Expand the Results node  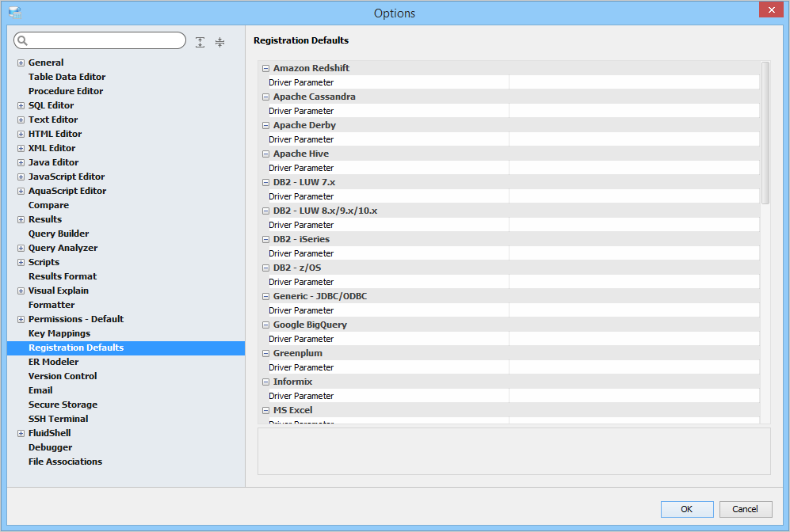(21, 220)
